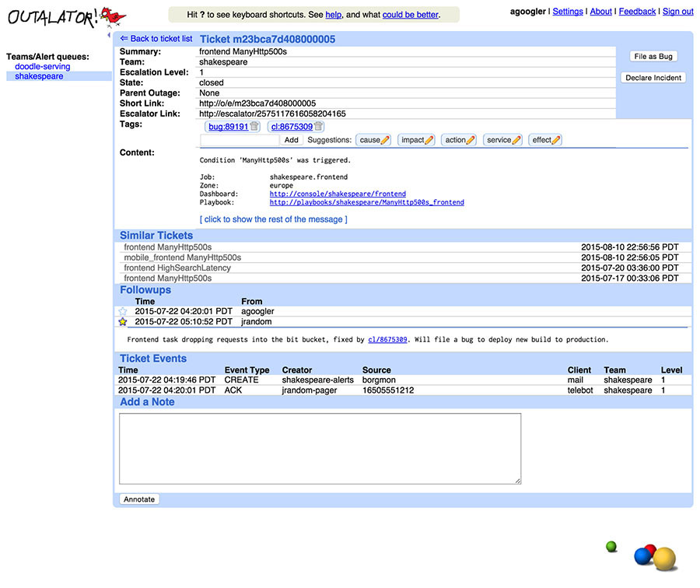The image size is (700, 588).
Task: Open the Feedback link
Action: click(x=637, y=12)
